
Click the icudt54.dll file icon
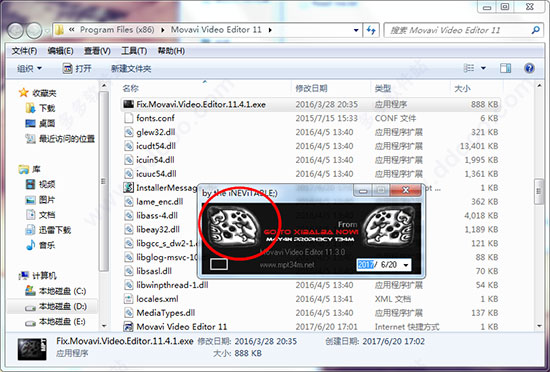coord(129,146)
